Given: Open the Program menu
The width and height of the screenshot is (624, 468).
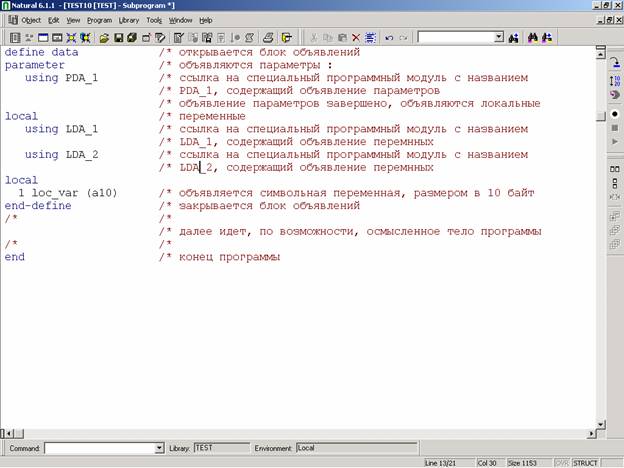Looking at the screenshot, I should (x=99, y=19).
